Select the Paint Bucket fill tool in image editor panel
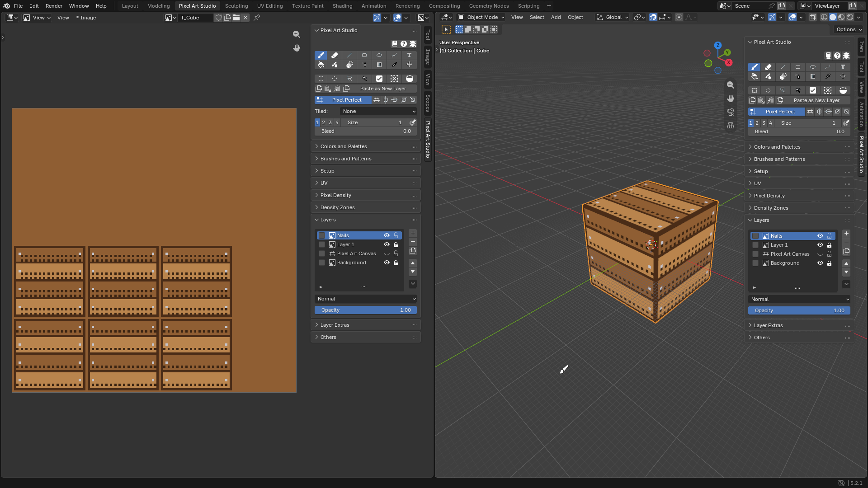The height and width of the screenshot is (488, 868). coord(321,65)
